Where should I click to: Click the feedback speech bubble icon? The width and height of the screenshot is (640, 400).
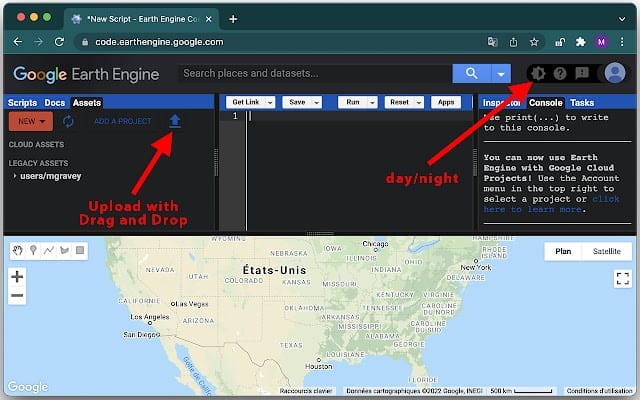[x=582, y=73]
